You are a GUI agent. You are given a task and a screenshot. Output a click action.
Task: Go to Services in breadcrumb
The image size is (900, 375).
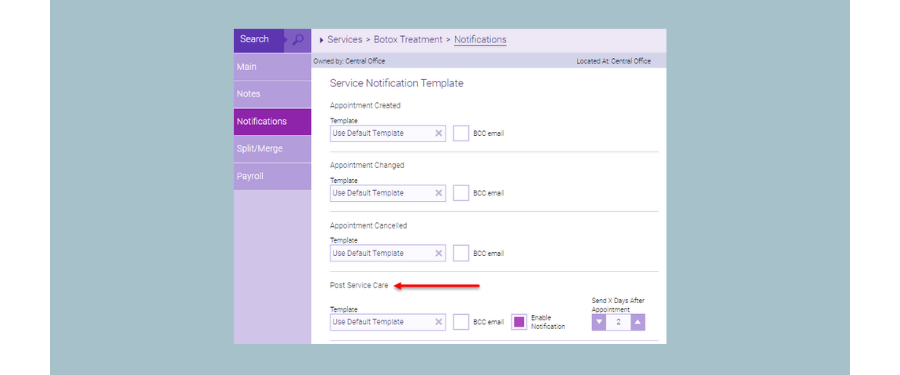point(344,40)
